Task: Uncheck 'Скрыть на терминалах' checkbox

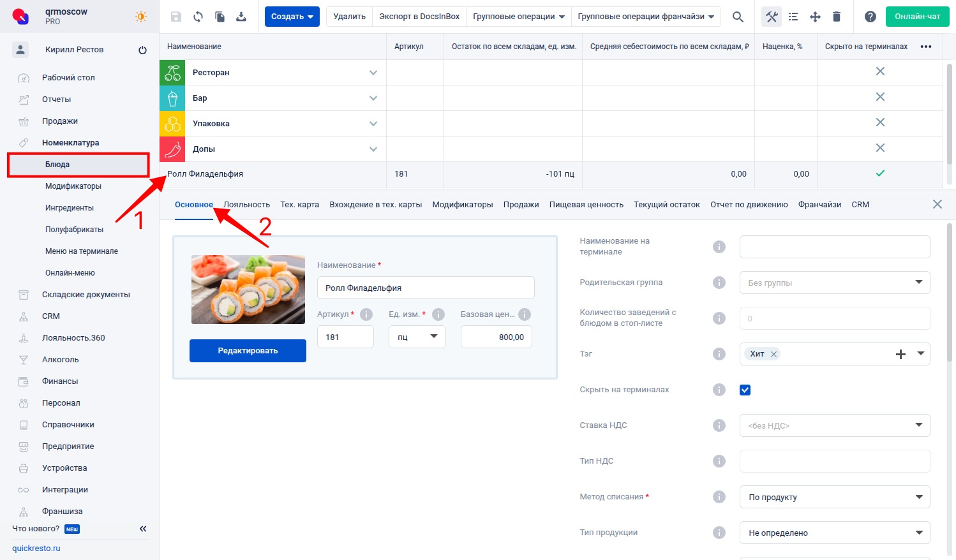Action: click(745, 390)
